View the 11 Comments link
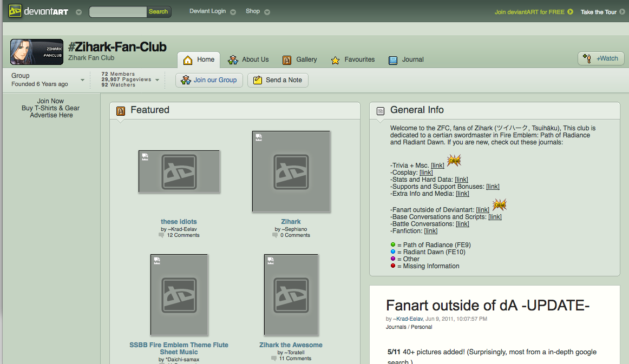Image resolution: width=629 pixels, height=364 pixels. tap(295, 359)
